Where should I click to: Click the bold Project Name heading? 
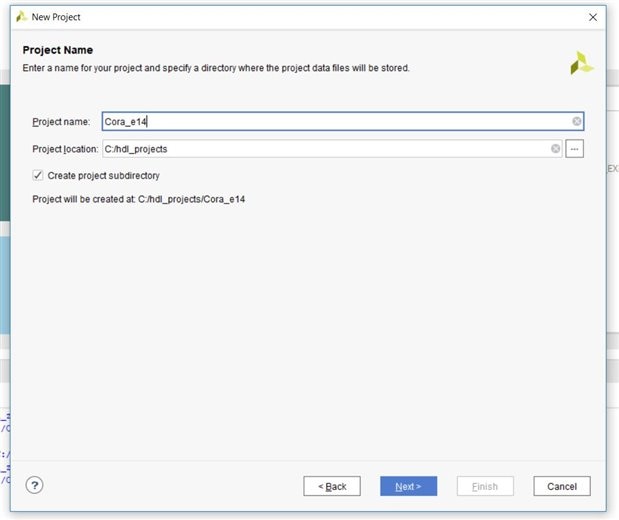[58, 50]
